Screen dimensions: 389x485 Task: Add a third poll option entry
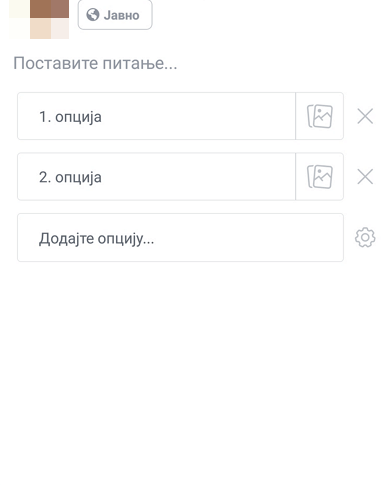tap(180, 237)
